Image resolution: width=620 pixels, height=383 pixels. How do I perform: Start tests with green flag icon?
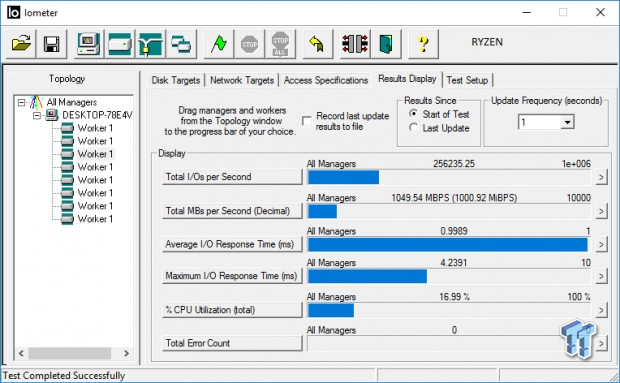219,44
